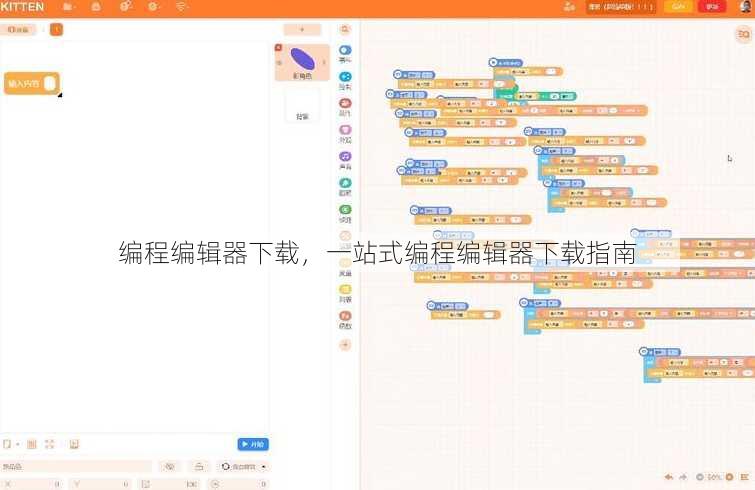This screenshot has width=755, height=490.
Task: Search blocks with the magnifier icon
Action: [x=345, y=29]
